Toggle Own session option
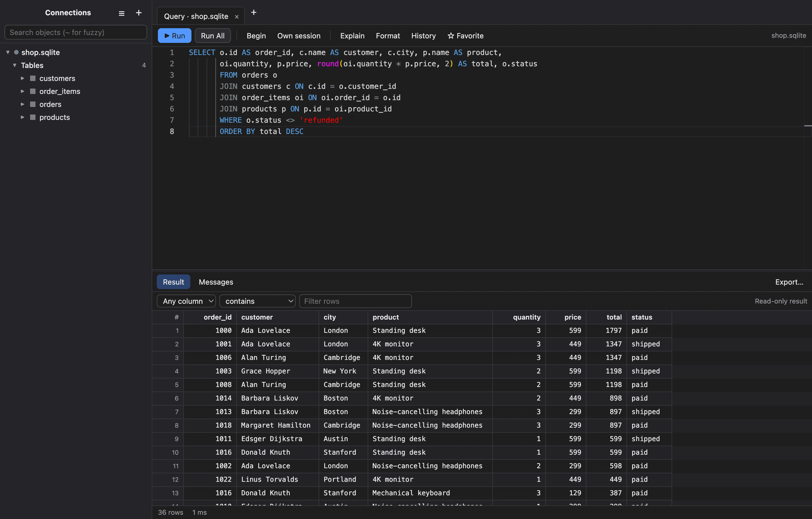 (x=299, y=36)
